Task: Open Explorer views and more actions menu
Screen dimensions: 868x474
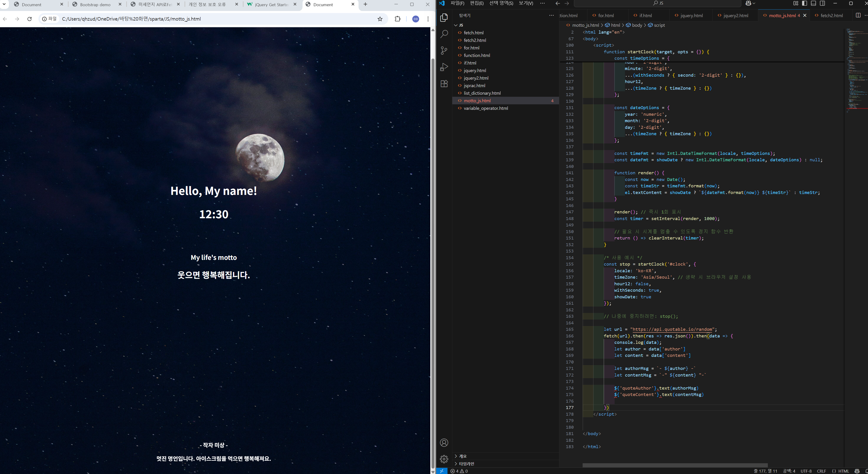Action: (x=551, y=16)
